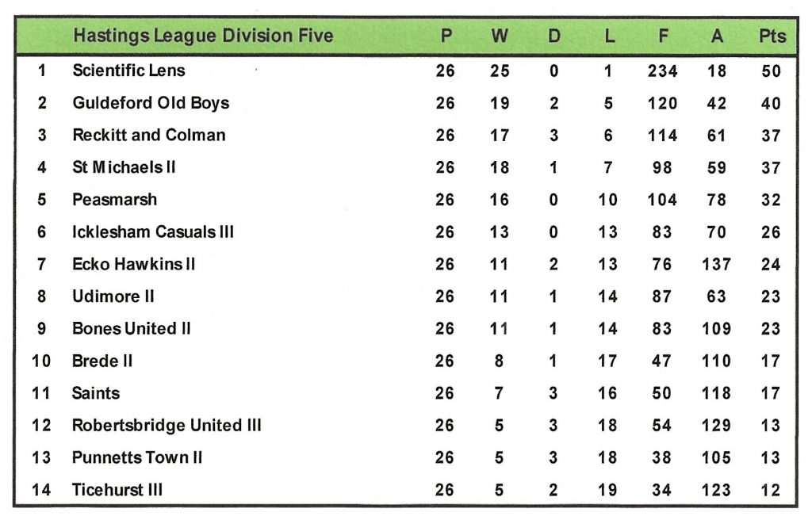
Task: Select the F column header
Action: coord(662,36)
